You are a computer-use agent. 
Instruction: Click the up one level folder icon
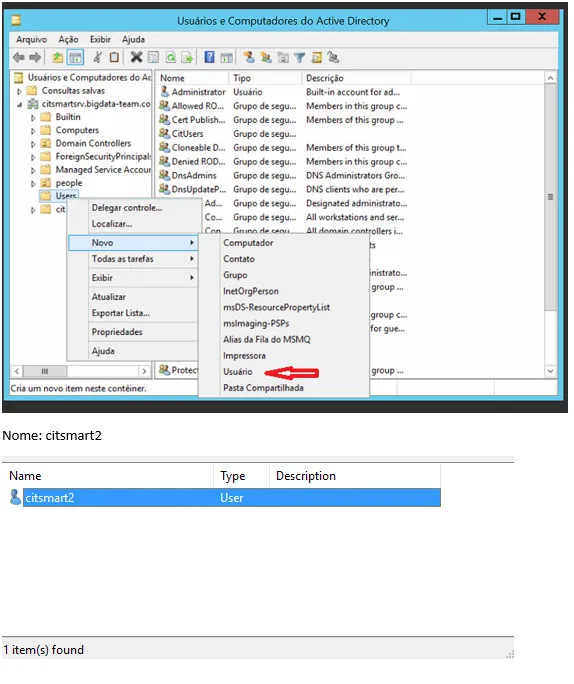pyautogui.click(x=57, y=57)
